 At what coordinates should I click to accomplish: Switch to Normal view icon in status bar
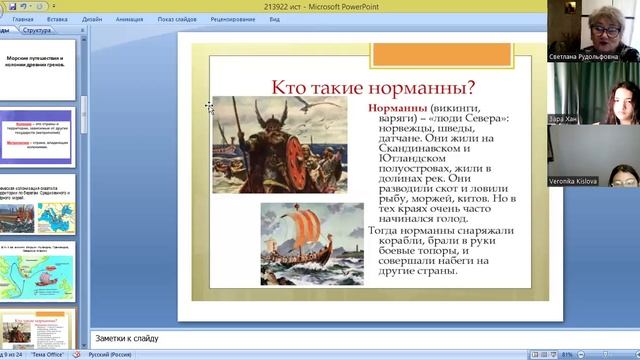coord(534,355)
